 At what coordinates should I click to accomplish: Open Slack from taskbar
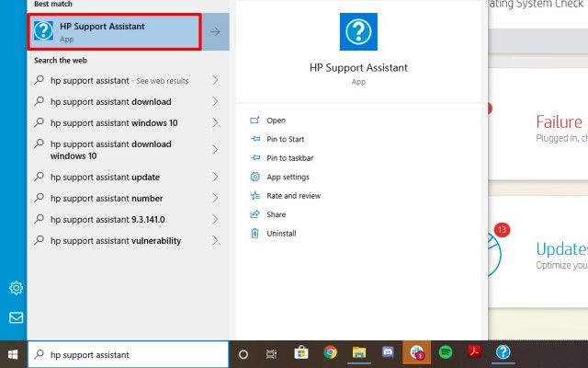[416, 353]
